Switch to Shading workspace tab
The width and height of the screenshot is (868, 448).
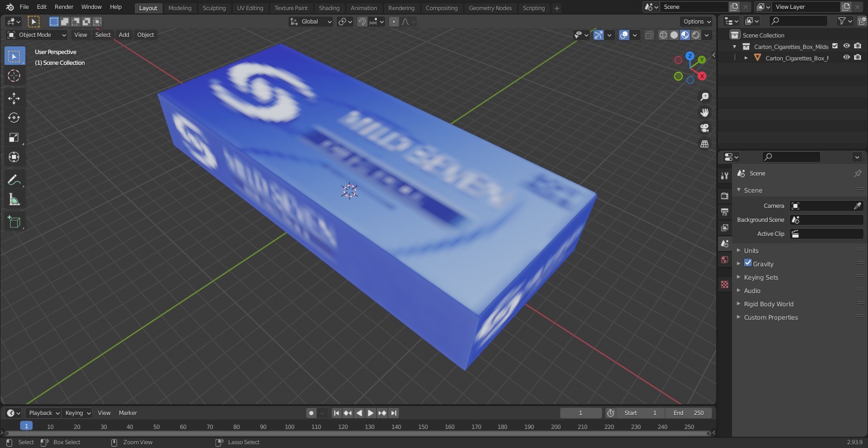coord(329,8)
